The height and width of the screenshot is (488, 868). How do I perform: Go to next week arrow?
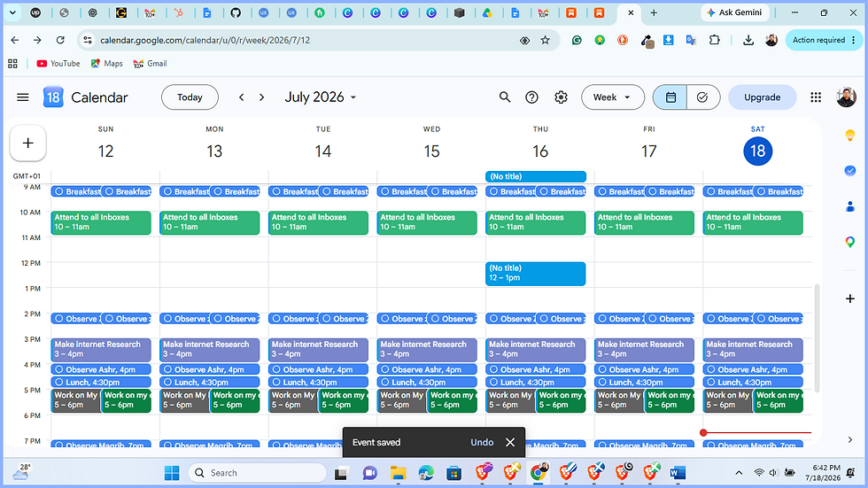(x=262, y=97)
